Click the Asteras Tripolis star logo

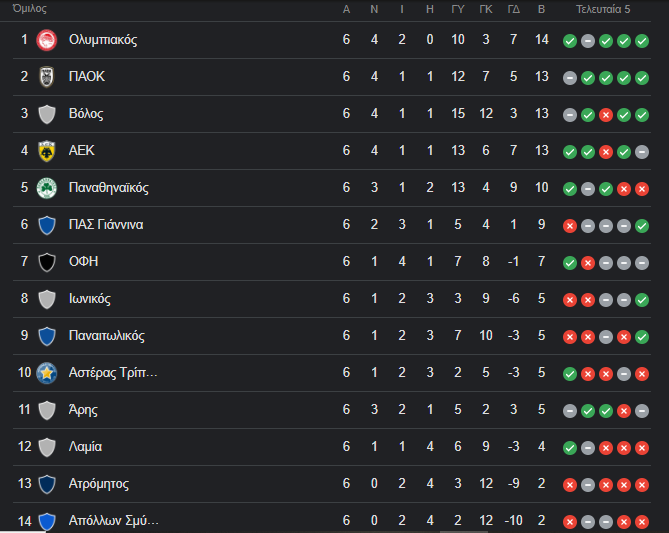click(x=46, y=373)
